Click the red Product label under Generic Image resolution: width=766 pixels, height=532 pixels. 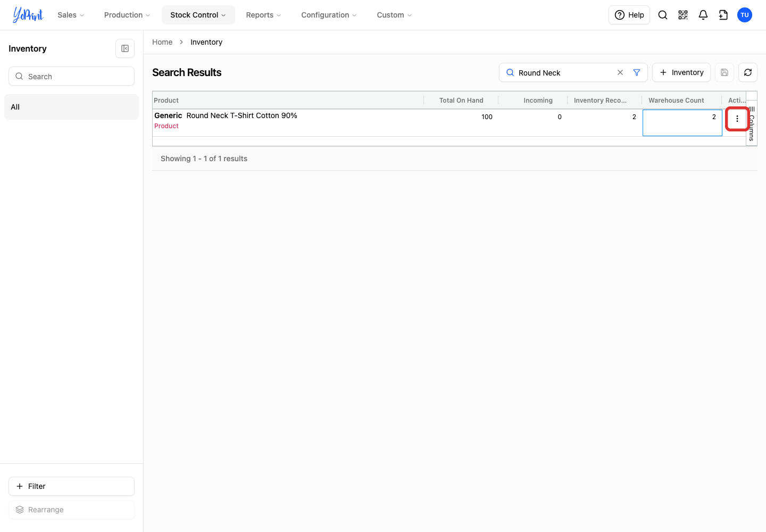(x=166, y=126)
